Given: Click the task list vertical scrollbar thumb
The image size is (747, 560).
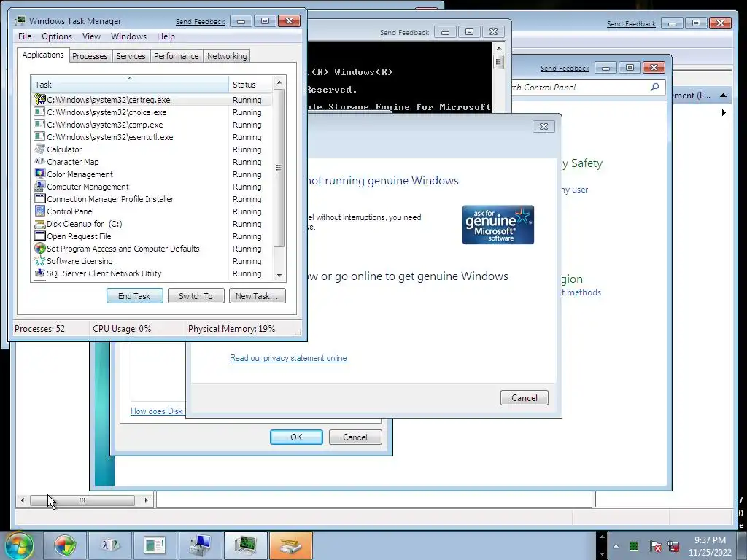Looking at the screenshot, I should click(279, 168).
